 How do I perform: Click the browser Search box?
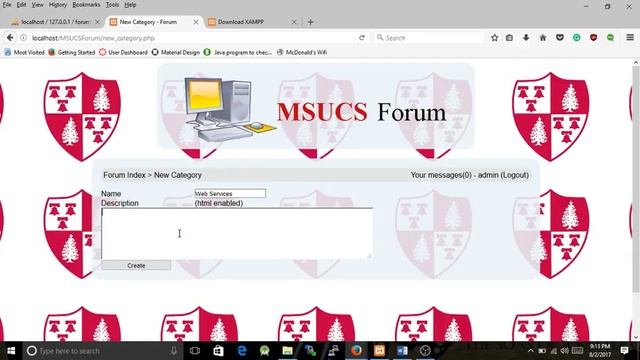(429, 38)
